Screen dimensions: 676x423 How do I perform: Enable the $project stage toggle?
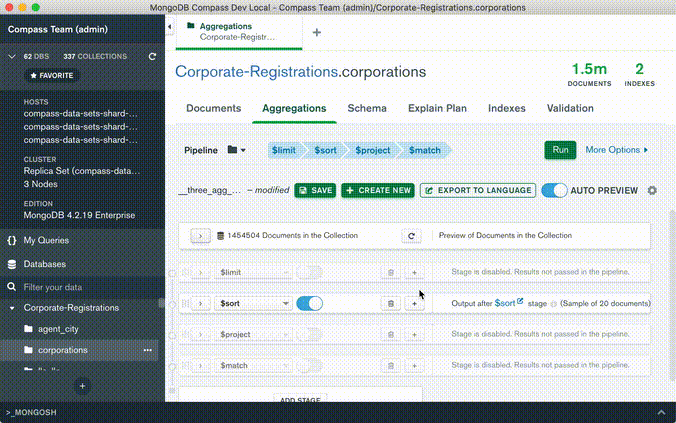pos(310,335)
